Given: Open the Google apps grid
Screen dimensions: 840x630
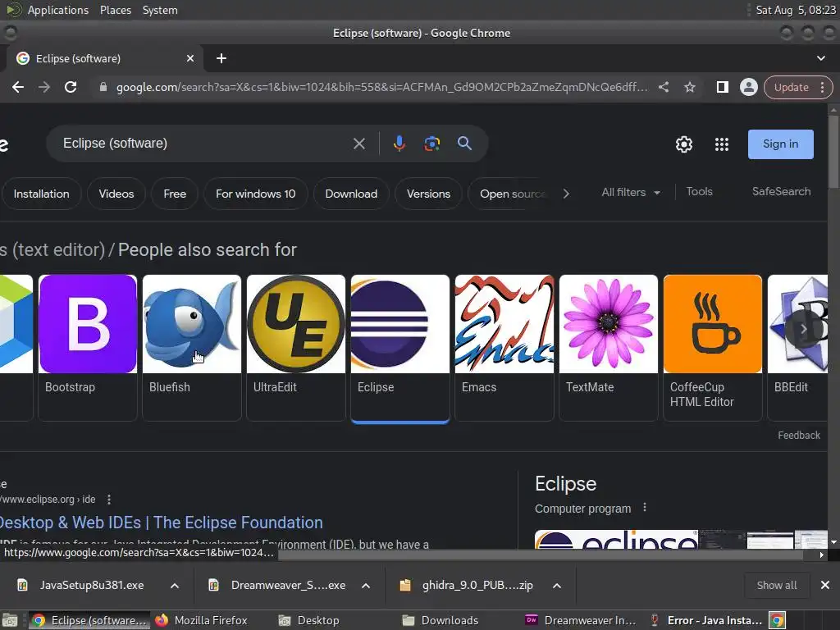Looking at the screenshot, I should tap(722, 144).
